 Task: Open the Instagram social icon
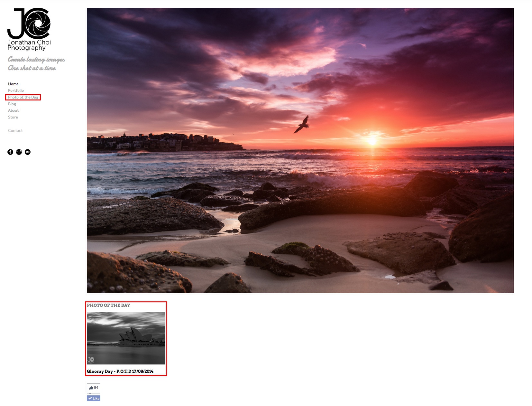19,152
